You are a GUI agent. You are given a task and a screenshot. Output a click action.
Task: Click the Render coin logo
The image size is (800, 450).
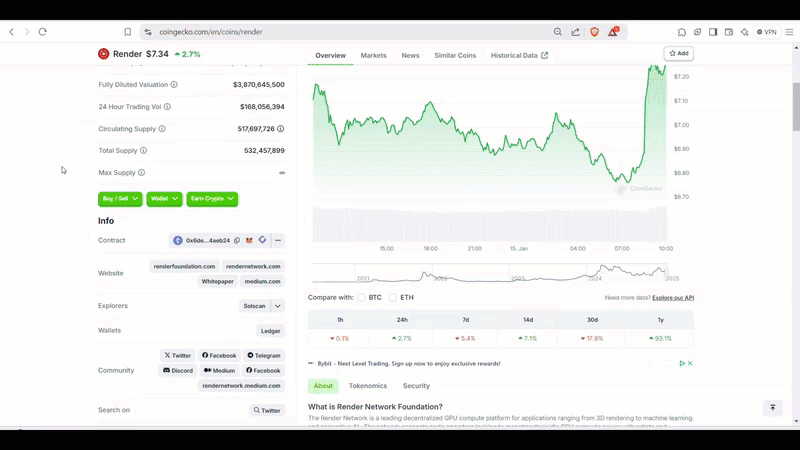click(104, 54)
